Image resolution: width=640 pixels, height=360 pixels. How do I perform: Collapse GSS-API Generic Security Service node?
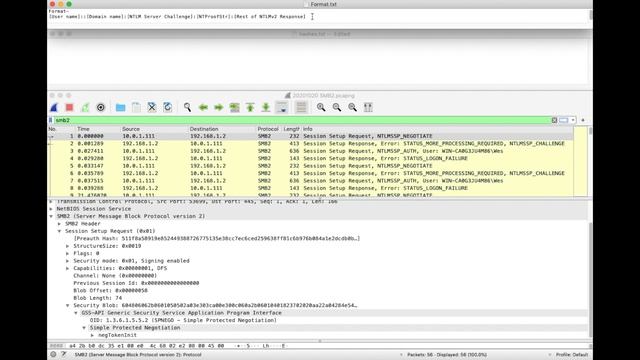76,313
